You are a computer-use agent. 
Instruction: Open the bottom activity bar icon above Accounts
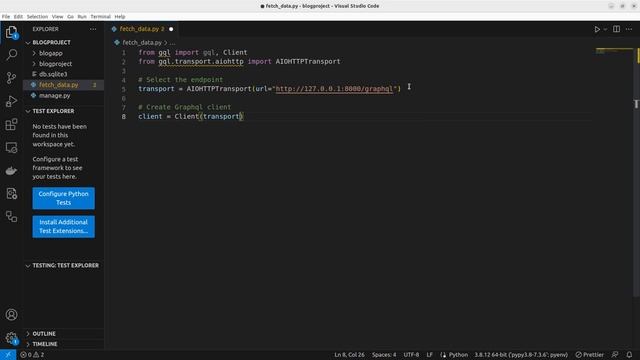click(x=11, y=217)
